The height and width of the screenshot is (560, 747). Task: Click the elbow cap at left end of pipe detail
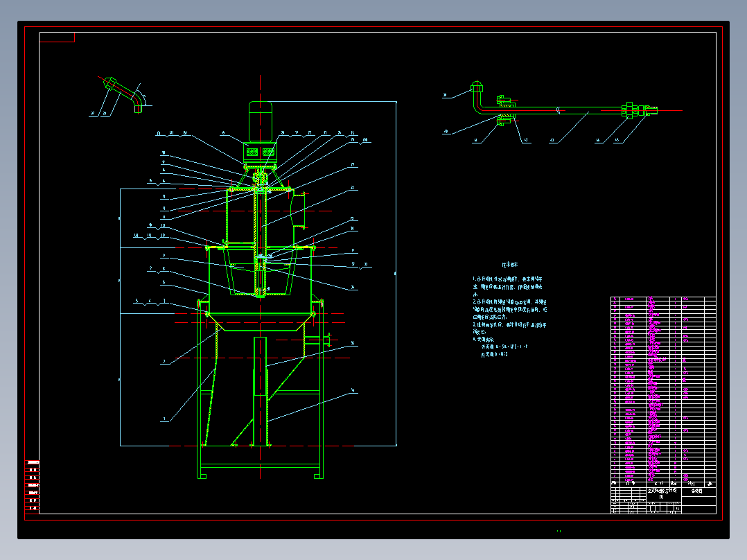pyautogui.click(x=477, y=87)
